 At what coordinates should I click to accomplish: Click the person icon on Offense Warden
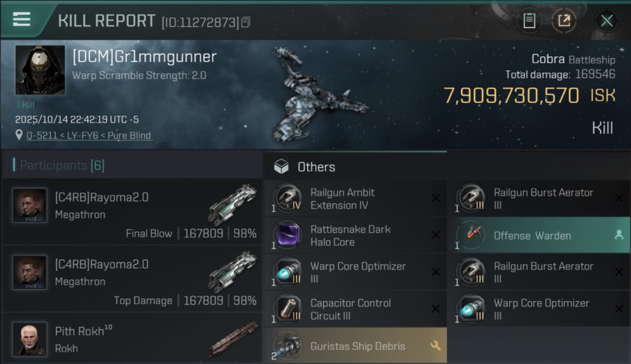(x=619, y=235)
